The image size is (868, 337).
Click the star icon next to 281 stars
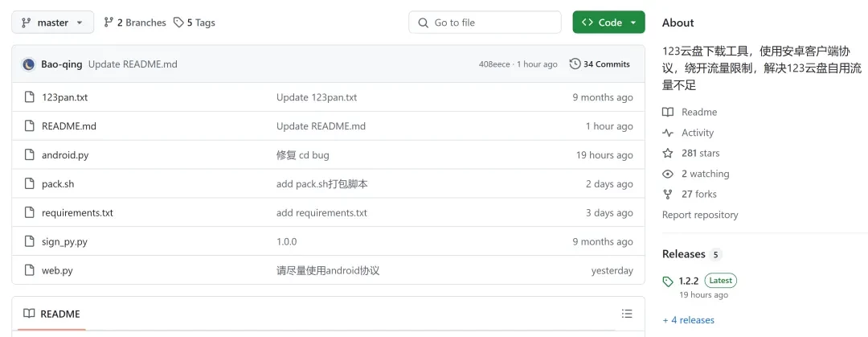click(x=668, y=153)
